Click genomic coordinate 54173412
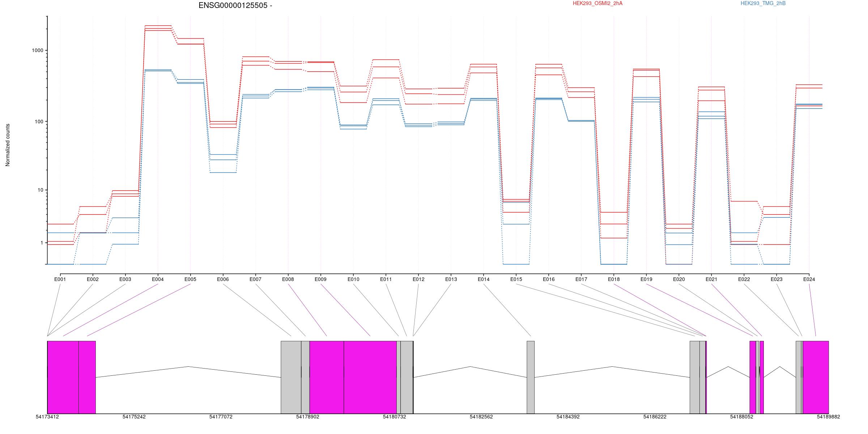The image size is (868, 434). pos(47,417)
